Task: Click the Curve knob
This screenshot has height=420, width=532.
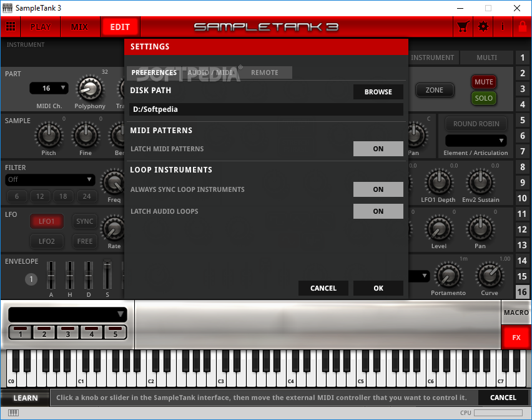Action: (490, 276)
